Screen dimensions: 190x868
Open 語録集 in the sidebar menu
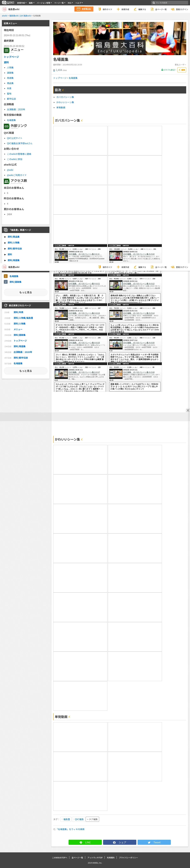click(10, 73)
